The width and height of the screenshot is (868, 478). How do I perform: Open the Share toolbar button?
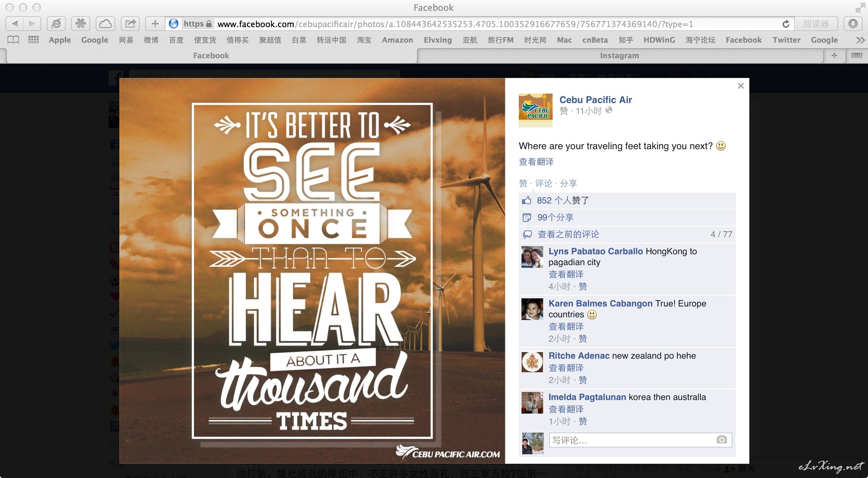(130, 24)
